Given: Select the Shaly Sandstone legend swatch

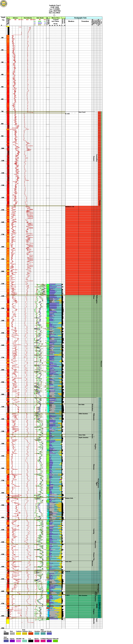Looking at the screenshot, I should [x=25, y=634].
